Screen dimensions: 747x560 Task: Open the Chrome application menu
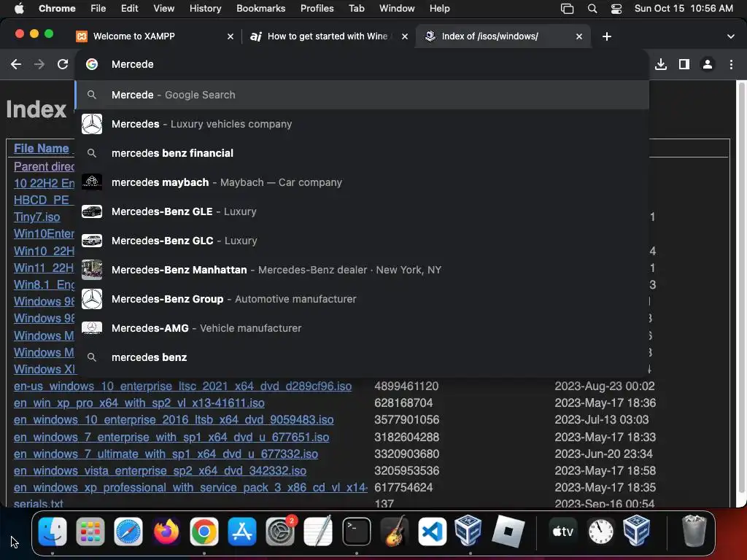(57, 9)
